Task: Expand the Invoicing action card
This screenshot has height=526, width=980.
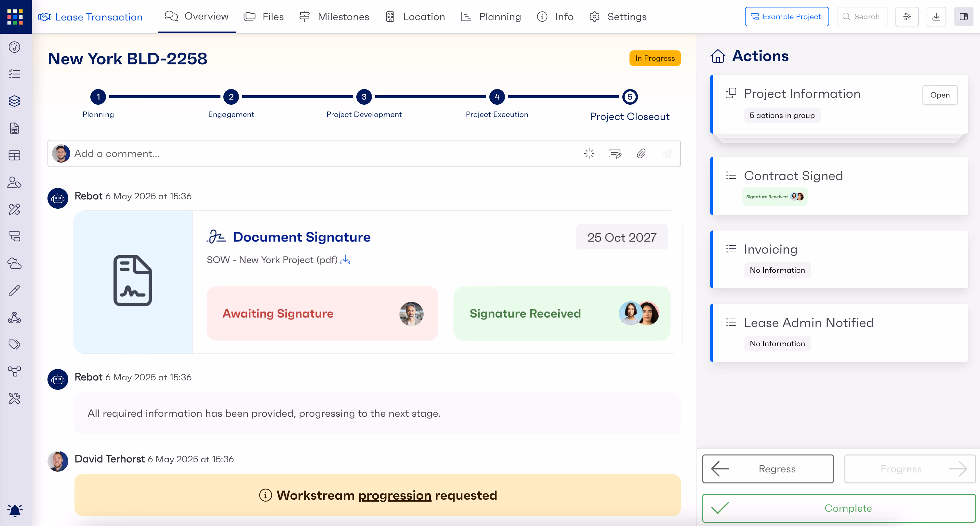Action: [x=770, y=249]
